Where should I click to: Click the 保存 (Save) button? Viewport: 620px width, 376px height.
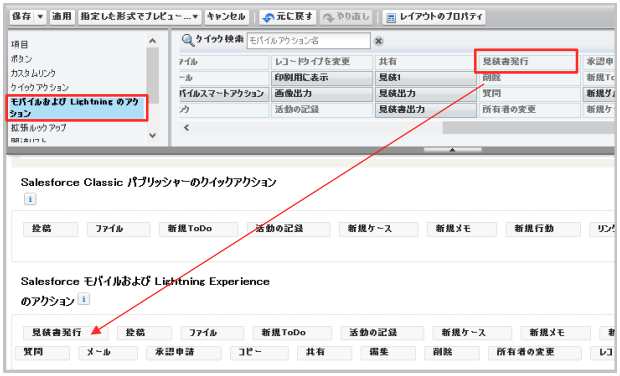click(22, 17)
